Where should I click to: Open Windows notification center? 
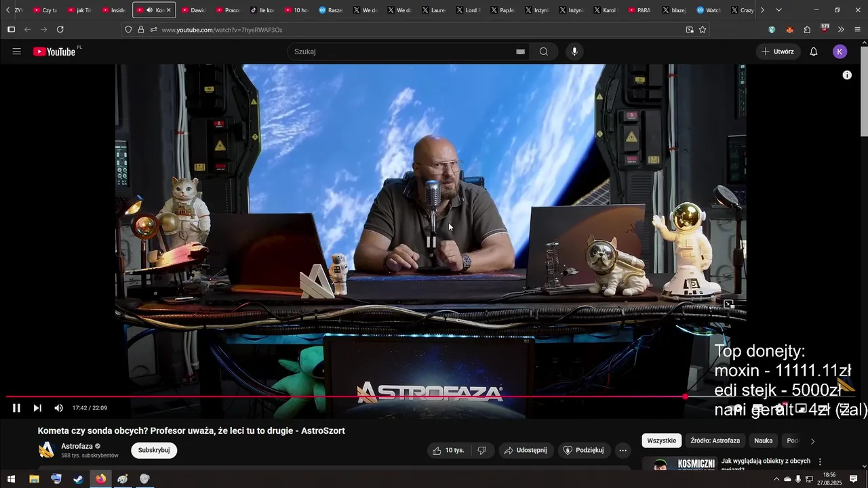click(854, 479)
